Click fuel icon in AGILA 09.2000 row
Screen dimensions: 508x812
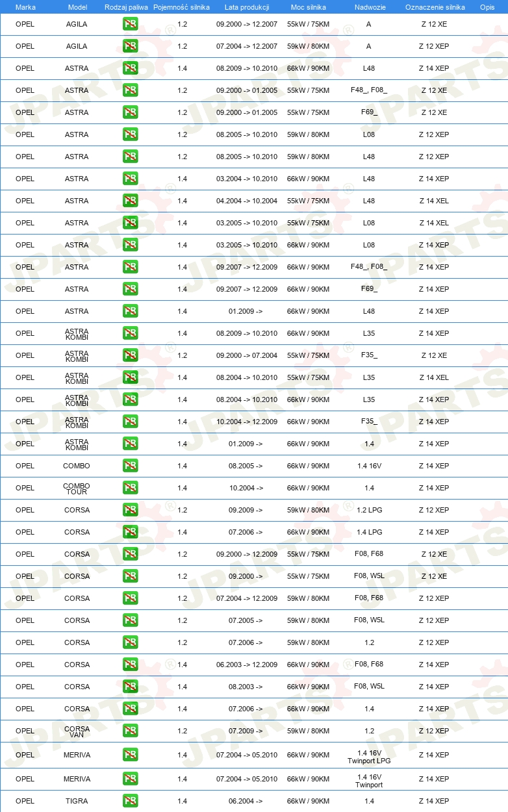130,24
